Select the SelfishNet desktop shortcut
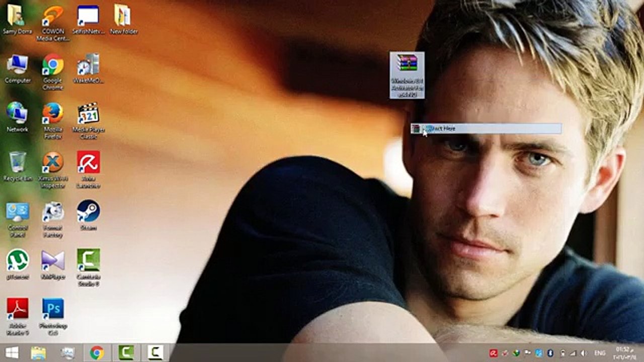The image size is (644, 362). [88, 20]
